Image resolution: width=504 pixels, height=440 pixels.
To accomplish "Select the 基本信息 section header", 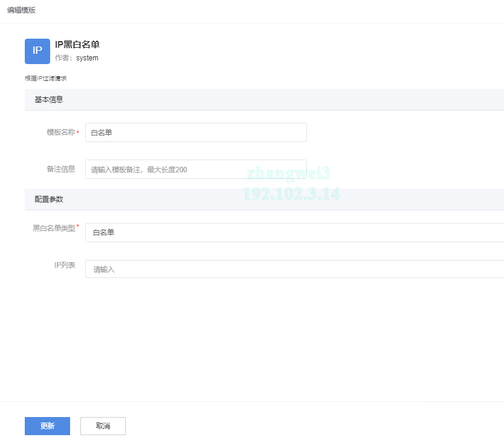I will pos(49,100).
